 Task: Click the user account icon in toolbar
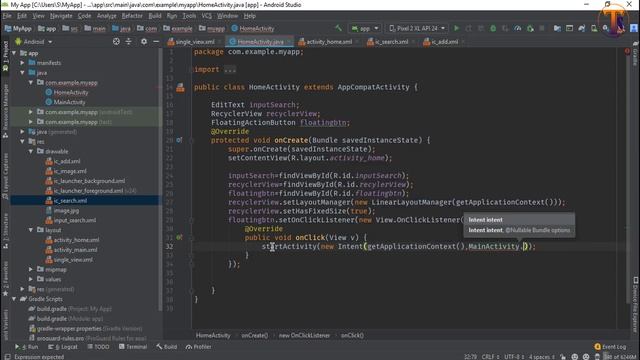point(633,28)
